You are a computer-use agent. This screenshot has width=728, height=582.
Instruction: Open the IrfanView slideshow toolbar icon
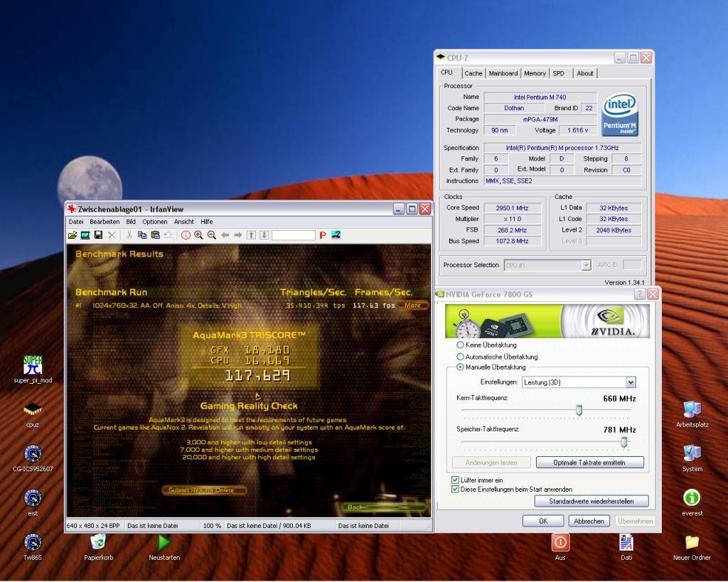[85, 235]
